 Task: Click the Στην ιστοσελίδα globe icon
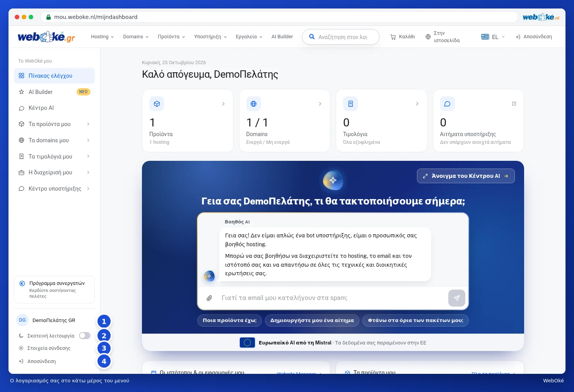point(428,37)
